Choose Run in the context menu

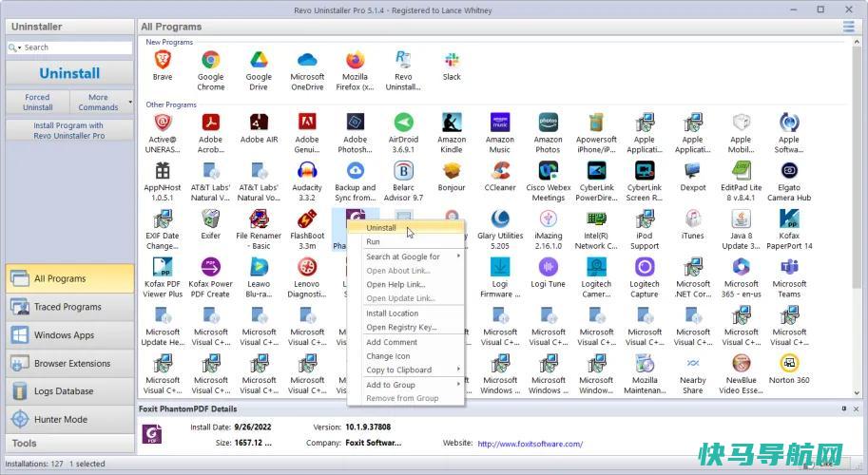tap(406, 241)
